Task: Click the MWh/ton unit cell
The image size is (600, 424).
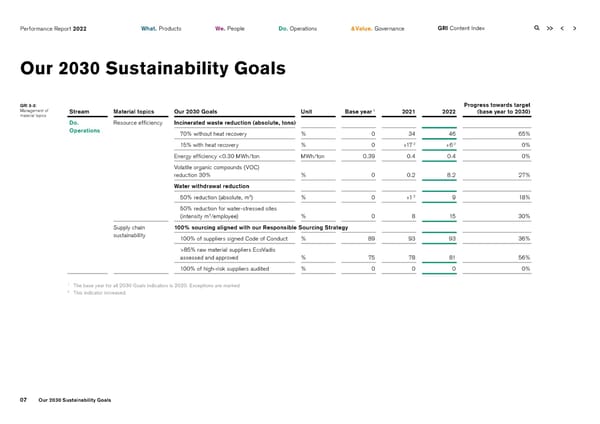Action: (x=312, y=156)
